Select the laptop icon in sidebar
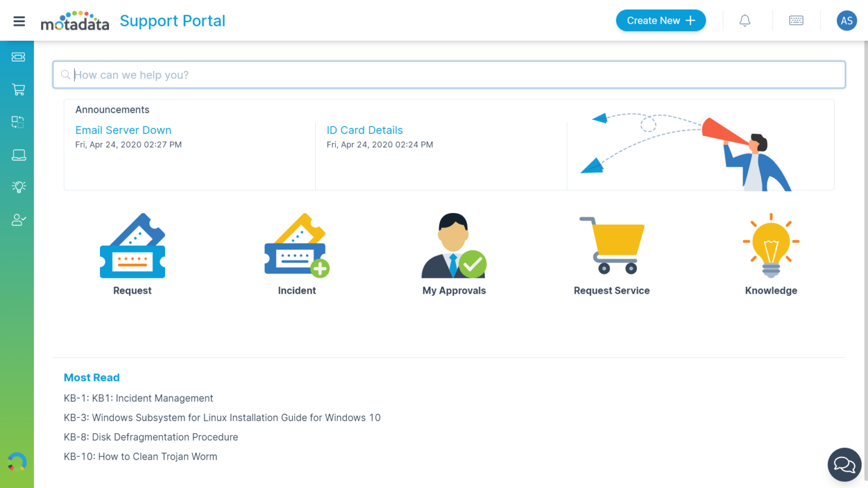Viewport: 868px width, 488px height. click(18, 155)
